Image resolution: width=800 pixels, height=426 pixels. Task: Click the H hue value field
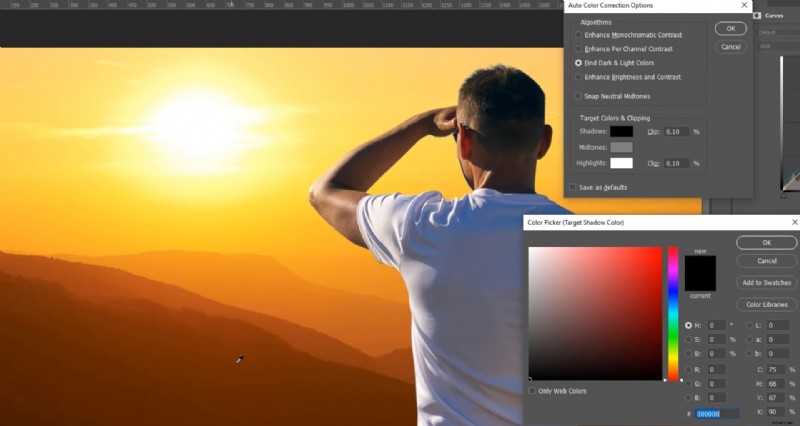[716, 325]
